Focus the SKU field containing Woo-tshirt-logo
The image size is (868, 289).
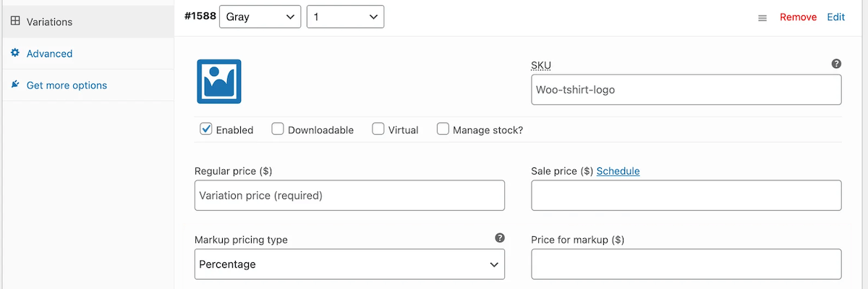tap(686, 90)
